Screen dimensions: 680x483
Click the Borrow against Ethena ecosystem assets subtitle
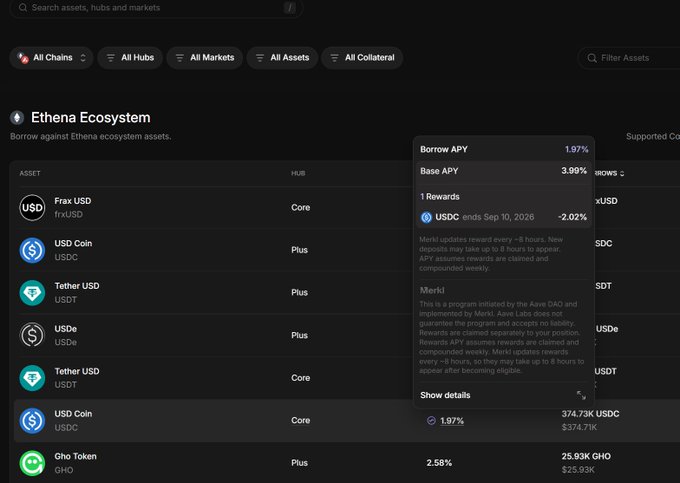91,137
